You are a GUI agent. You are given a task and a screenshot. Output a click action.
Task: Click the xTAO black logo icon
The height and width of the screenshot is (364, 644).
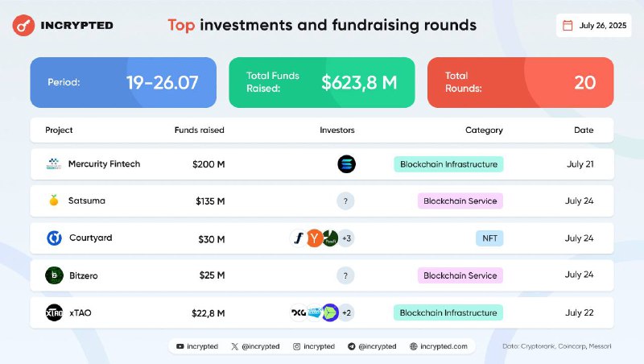pyautogui.click(x=54, y=312)
